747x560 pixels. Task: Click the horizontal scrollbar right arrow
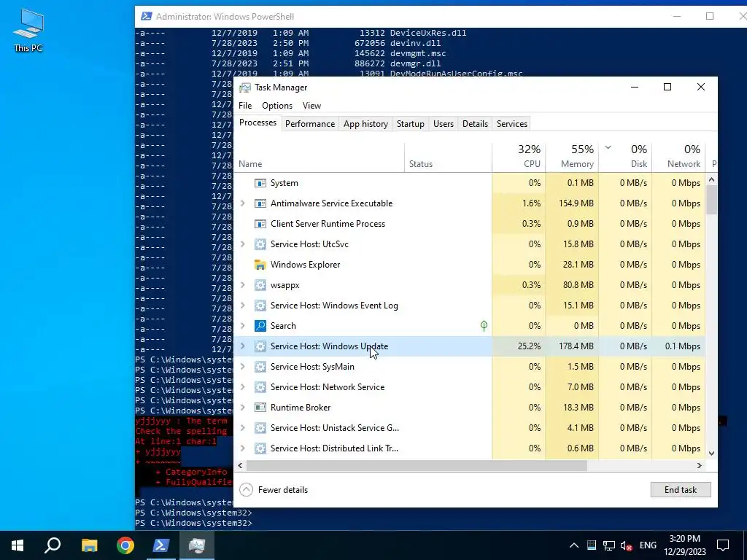(700, 466)
